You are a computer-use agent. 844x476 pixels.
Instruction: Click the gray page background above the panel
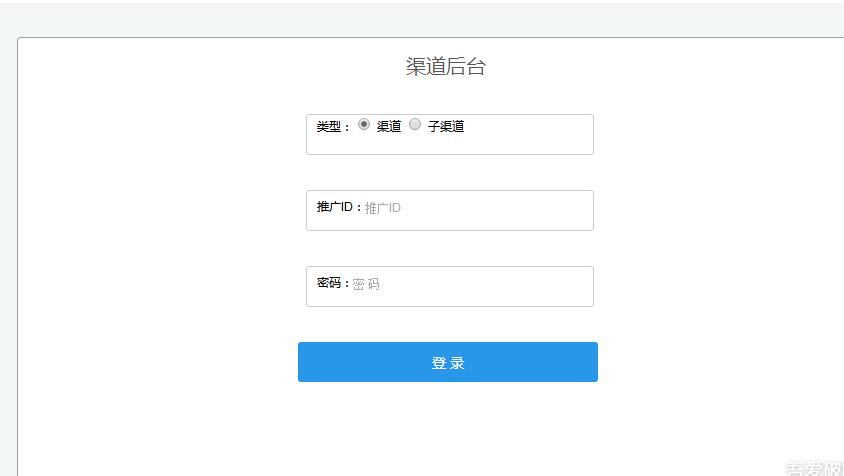(420, 20)
